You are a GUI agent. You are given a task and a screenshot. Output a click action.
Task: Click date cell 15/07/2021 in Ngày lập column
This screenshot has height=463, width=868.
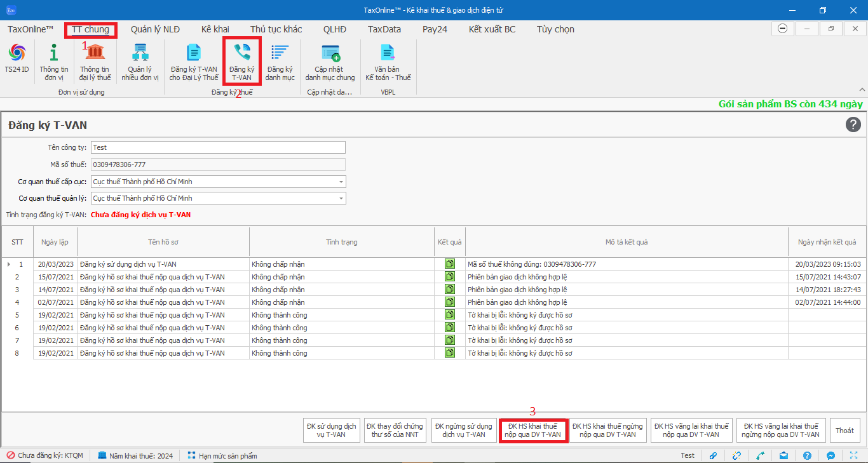(x=55, y=276)
